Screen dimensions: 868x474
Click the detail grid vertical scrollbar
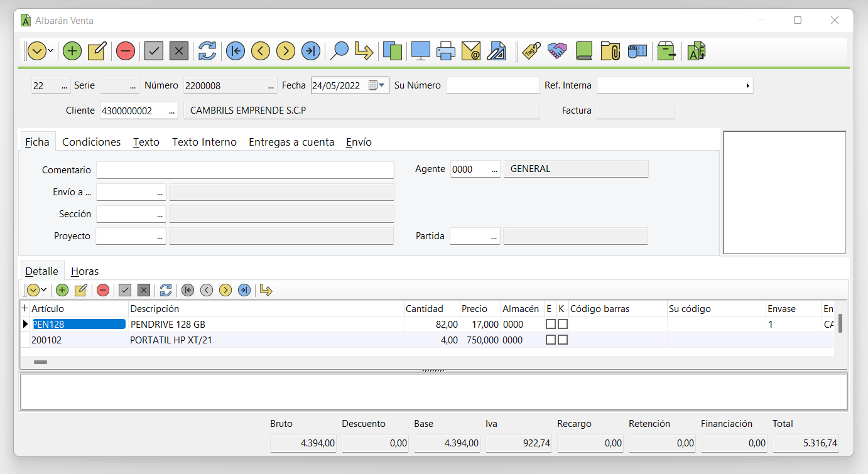click(840, 323)
